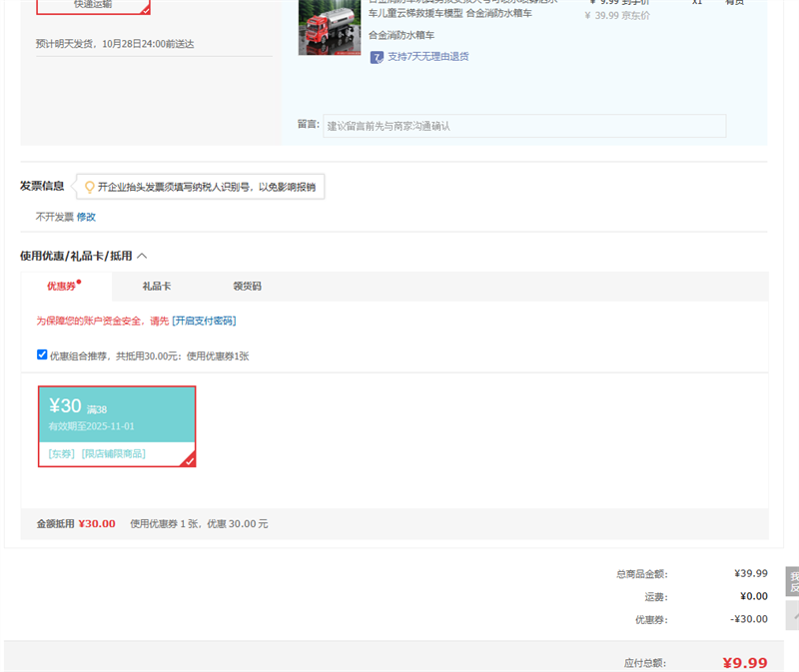Switch to the 礼品卡 tab

(156, 287)
